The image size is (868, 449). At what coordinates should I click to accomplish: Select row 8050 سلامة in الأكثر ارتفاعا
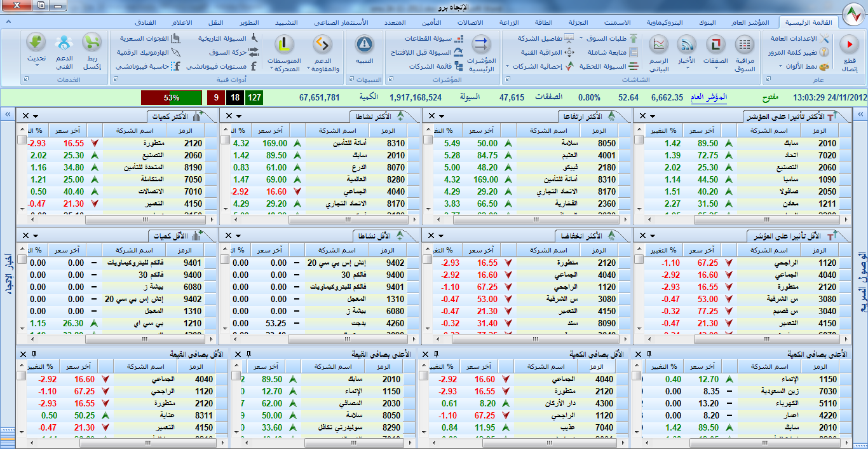[x=527, y=144]
